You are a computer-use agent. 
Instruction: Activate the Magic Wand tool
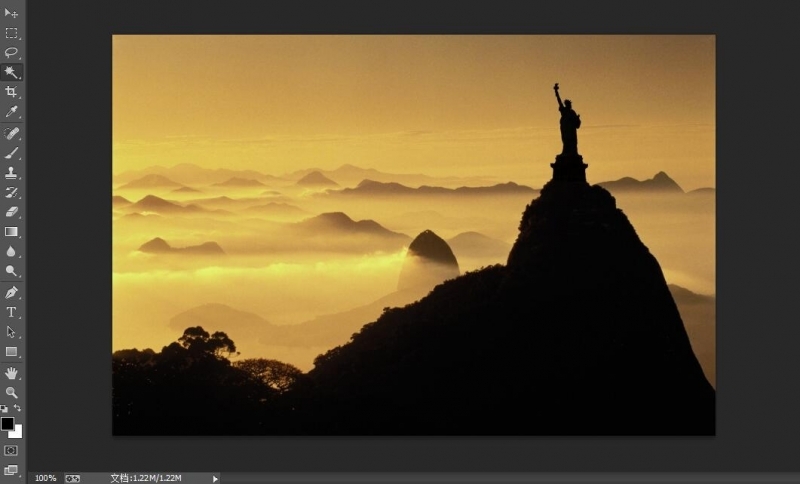pyautogui.click(x=11, y=72)
